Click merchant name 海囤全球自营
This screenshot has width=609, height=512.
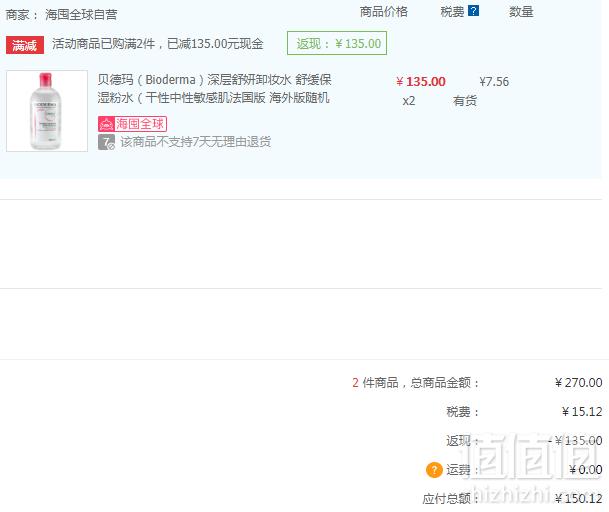(x=81, y=15)
